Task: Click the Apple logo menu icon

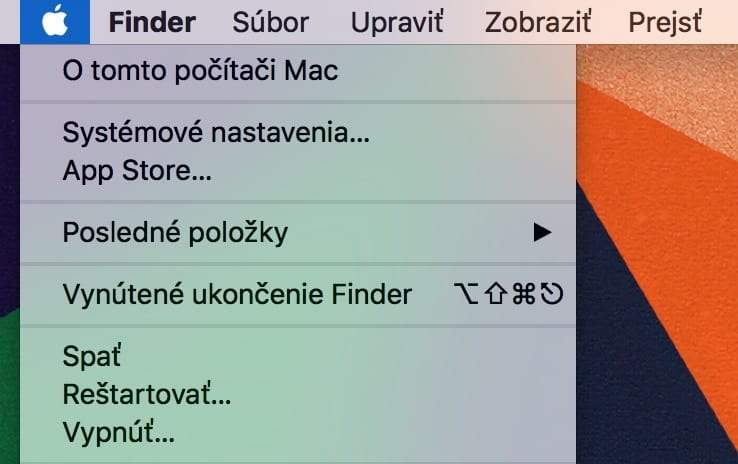Action: pos(55,22)
